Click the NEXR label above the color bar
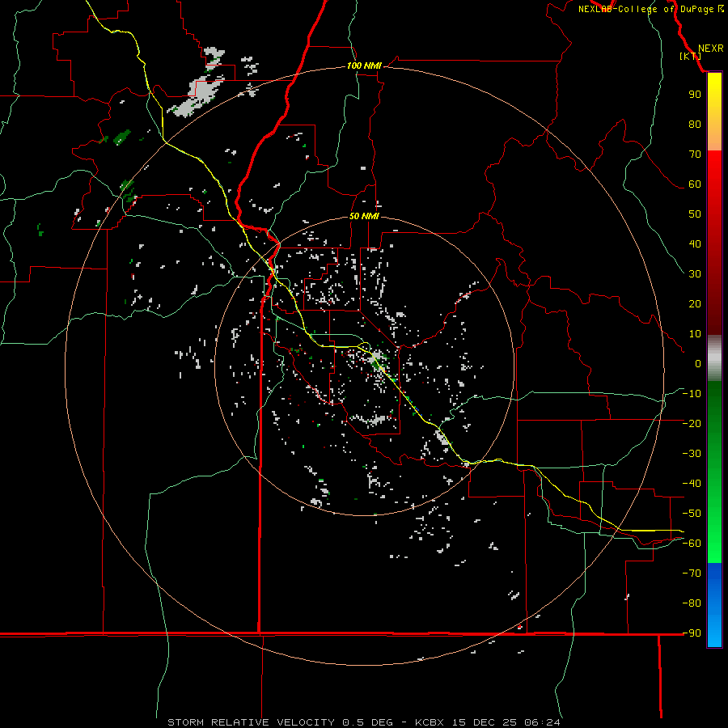The image size is (728, 728). pyautogui.click(x=711, y=49)
